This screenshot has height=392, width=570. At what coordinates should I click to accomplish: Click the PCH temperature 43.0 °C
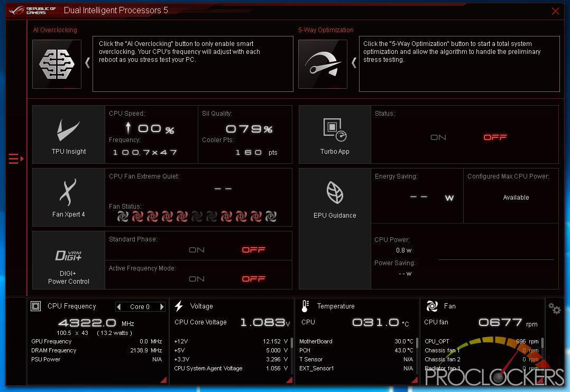(404, 351)
